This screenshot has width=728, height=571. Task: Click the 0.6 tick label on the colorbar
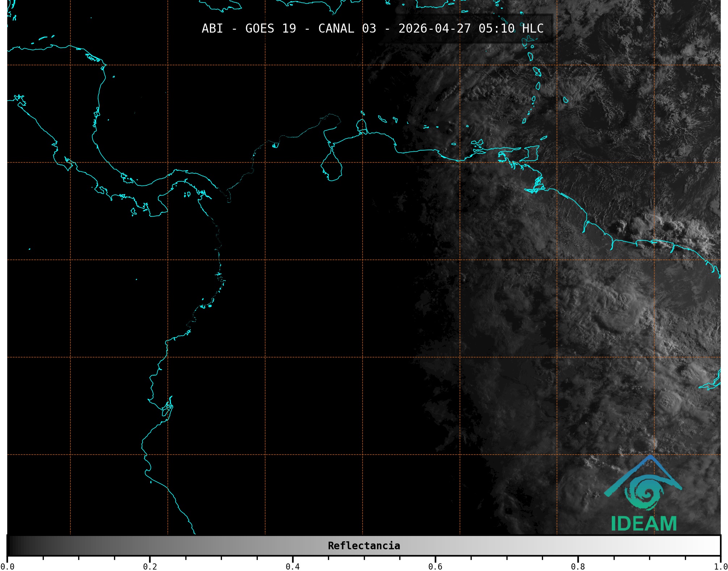[x=435, y=566]
